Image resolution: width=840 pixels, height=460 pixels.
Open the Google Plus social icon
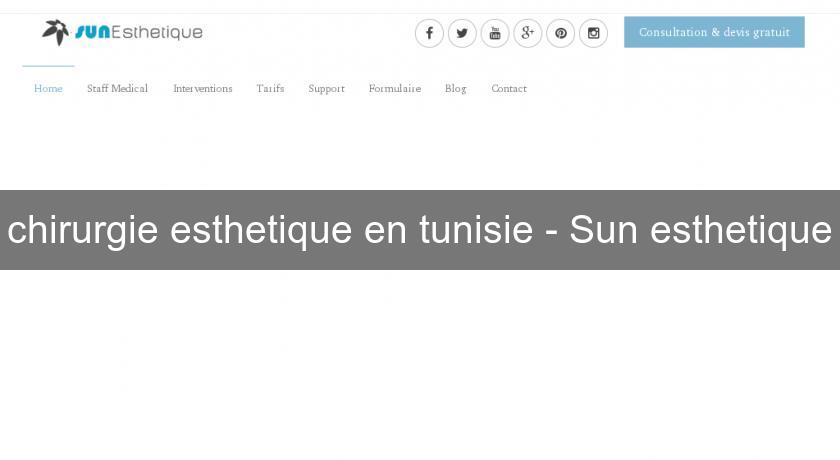pyautogui.click(x=528, y=33)
